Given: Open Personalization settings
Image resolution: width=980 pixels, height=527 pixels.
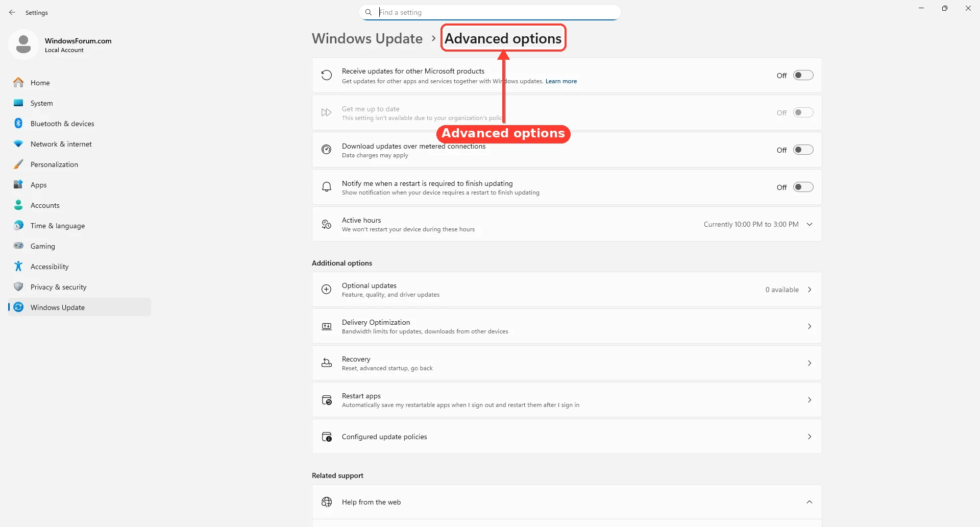Looking at the screenshot, I should coord(79,164).
